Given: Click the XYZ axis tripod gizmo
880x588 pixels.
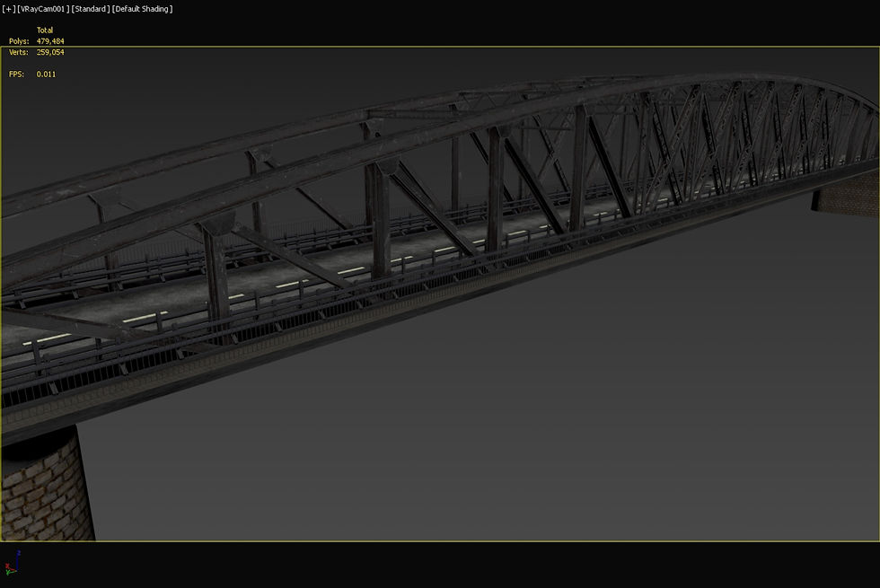Looking at the screenshot, I should [13, 563].
